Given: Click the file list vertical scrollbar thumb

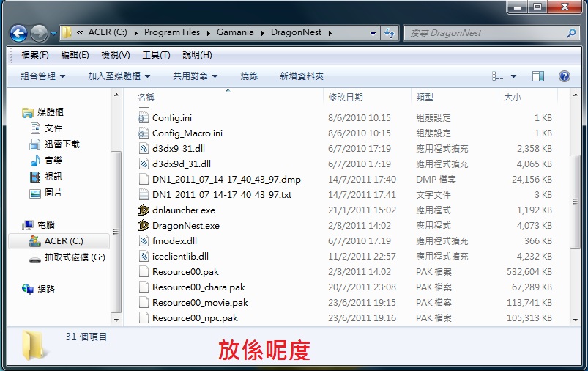Looking at the screenshot, I should [x=575, y=202].
